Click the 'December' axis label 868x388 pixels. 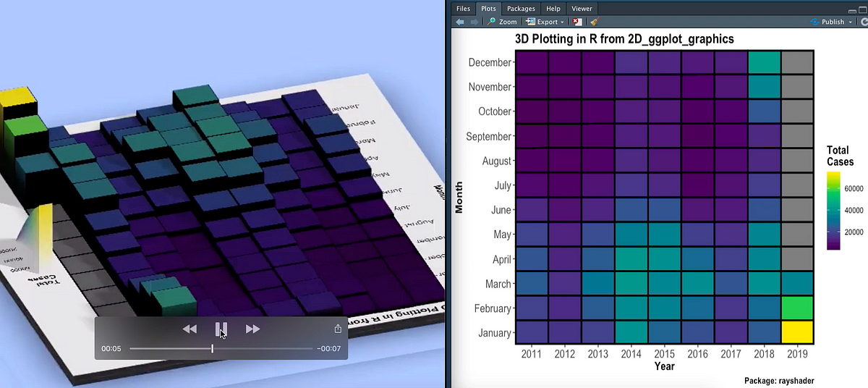tap(490, 62)
